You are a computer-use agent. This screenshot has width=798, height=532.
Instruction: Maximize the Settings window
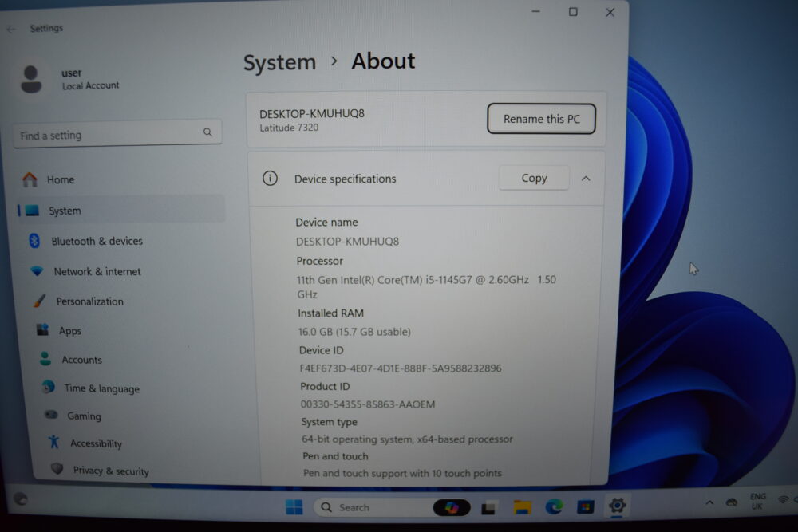point(573,12)
